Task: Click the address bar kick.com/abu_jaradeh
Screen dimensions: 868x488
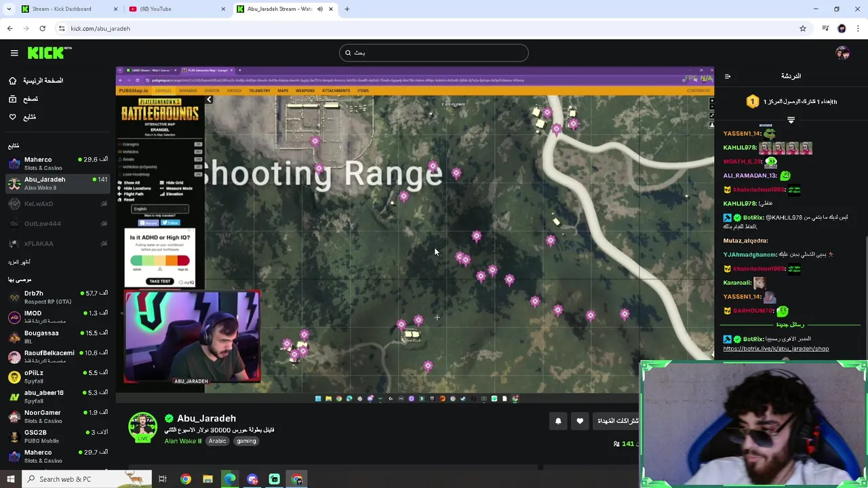Action: (x=100, y=28)
